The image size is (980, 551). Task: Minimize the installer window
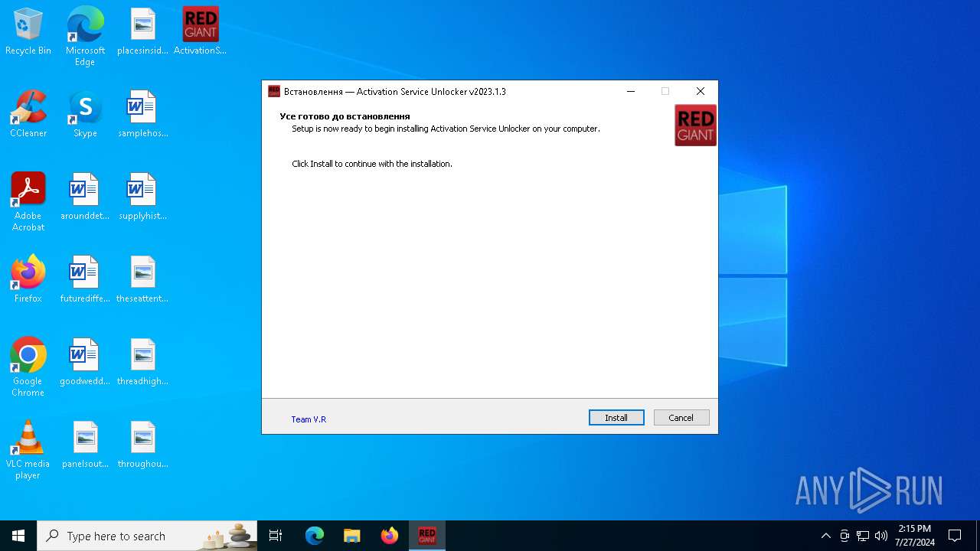[631, 91]
